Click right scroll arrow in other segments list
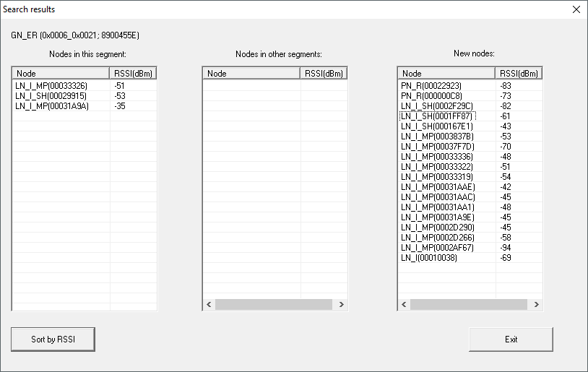588x372 pixels. (341, 305)
